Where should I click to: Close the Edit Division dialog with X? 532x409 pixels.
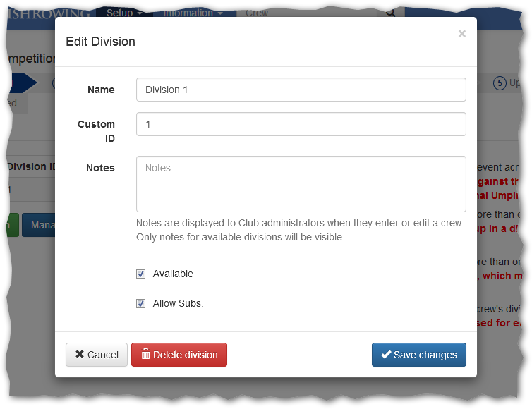click(461, 33)
